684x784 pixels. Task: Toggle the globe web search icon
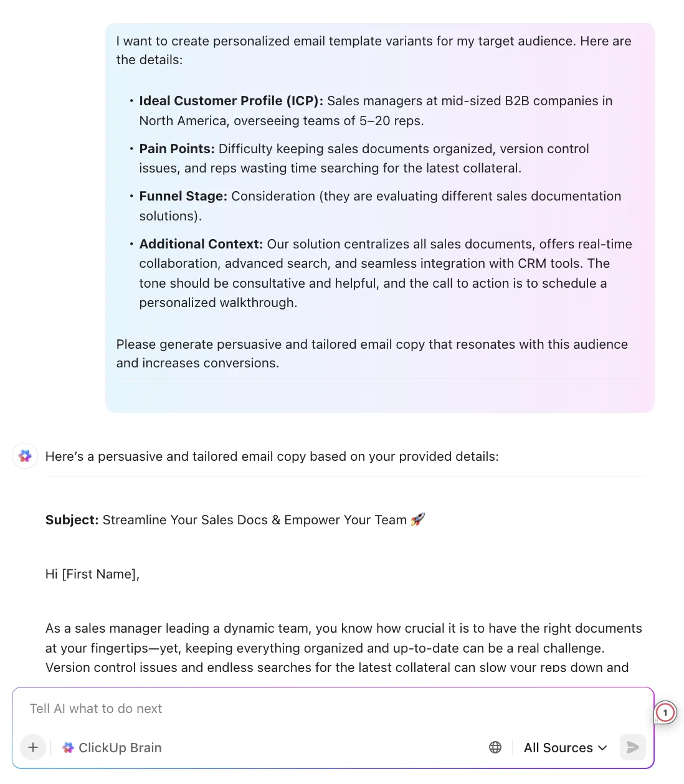click(495, 747)
